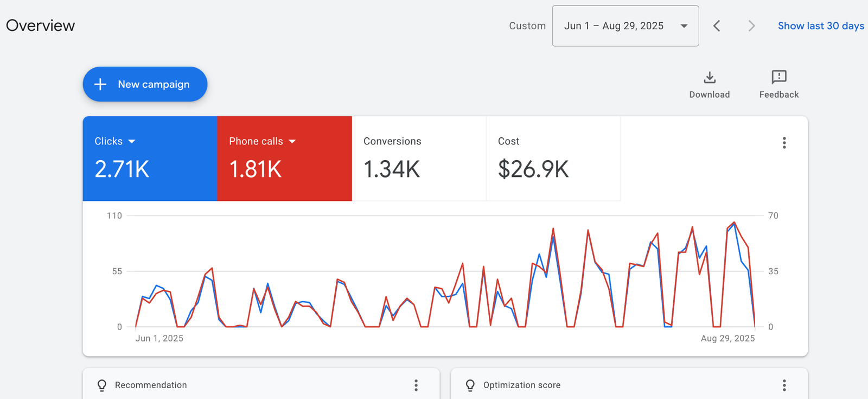Screen dimensions: 868x399
Task: Go to previous date range arrow
Action: (717, 26)
